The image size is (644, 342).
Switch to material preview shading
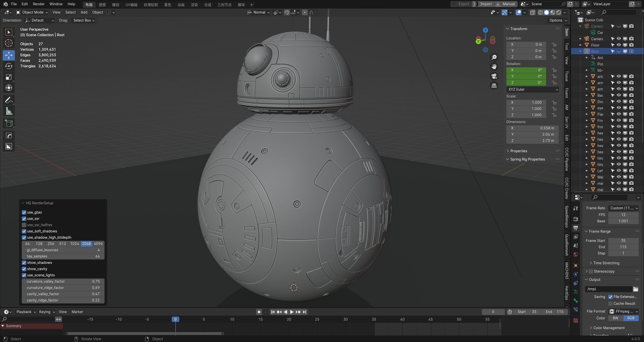[x=552, y=12]
